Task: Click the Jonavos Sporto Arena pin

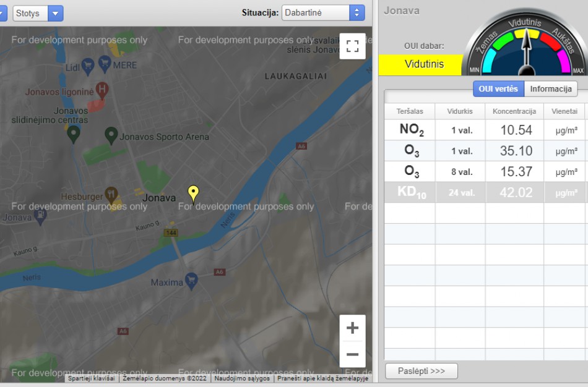Action: point(111,134)
